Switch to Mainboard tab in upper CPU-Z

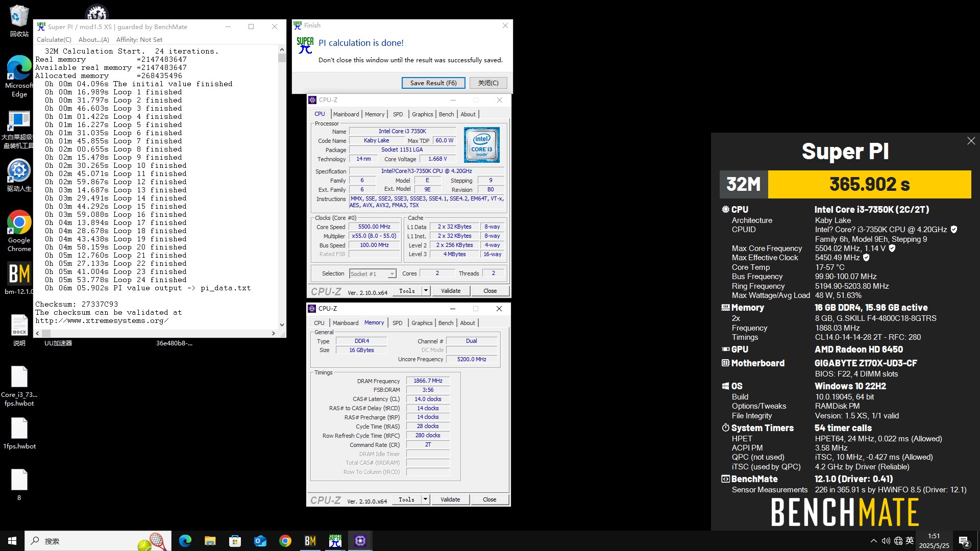346,114
